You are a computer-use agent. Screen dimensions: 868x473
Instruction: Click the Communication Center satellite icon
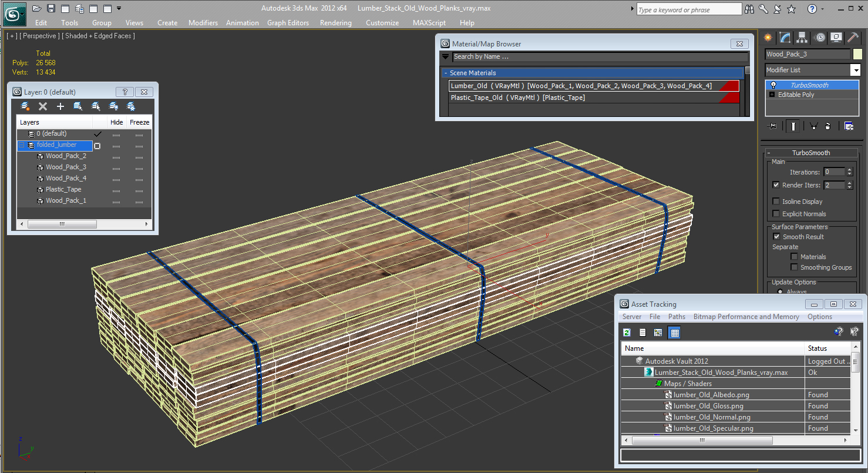click(777, 9)
